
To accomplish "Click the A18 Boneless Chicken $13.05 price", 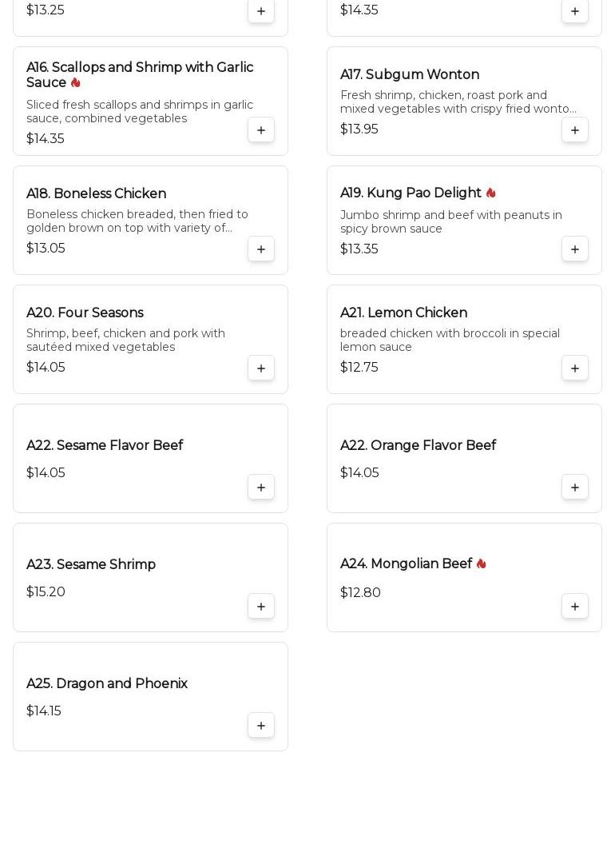I will click(x=46, y=249).
